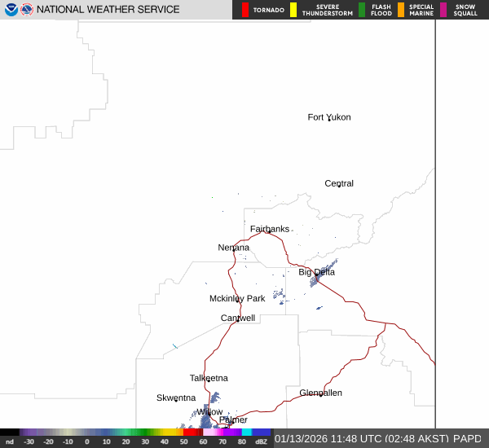The width and height of the screenshot is (489, 448).
Task: Click the Glennallen label on the map
Action: (320, 393)
